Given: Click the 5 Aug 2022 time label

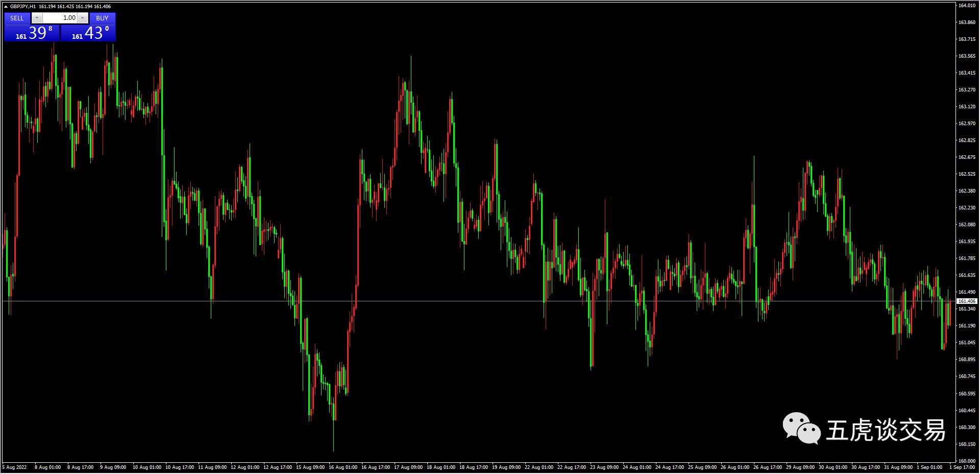Looking at the screenshot, I should tap(14, 467).
